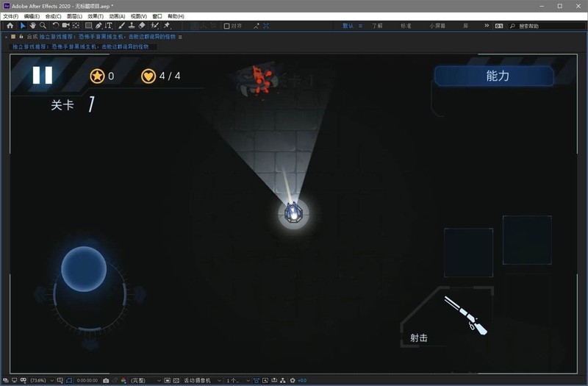
Task: Switch to the 标准 workspace
Action: [x=406, y=26]
